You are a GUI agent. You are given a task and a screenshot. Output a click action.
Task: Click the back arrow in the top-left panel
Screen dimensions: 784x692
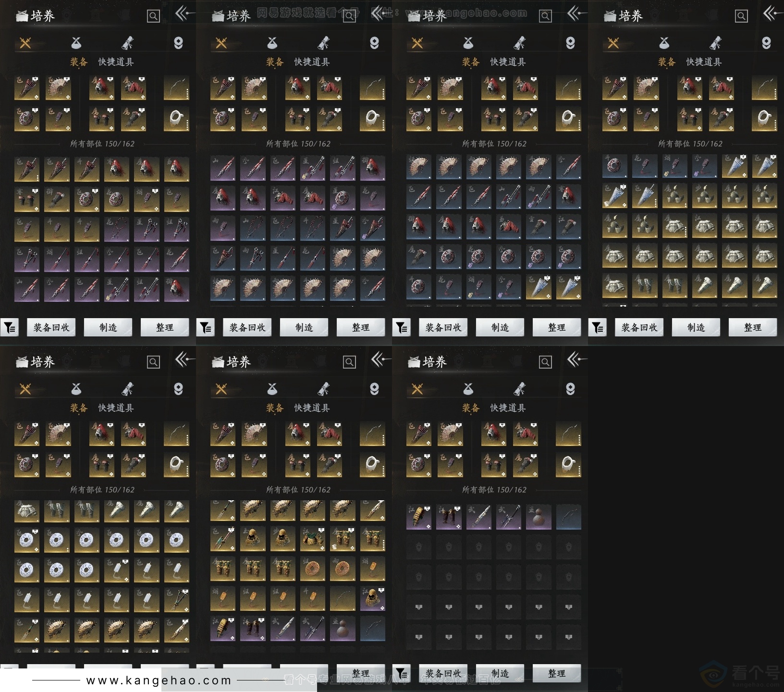(184, 14)
